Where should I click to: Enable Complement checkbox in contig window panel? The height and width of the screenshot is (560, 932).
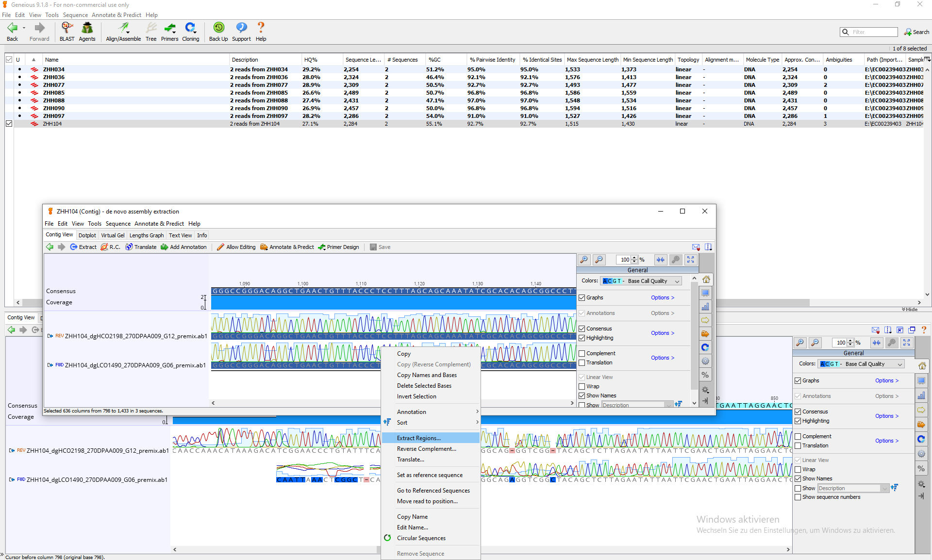point(582,353)
